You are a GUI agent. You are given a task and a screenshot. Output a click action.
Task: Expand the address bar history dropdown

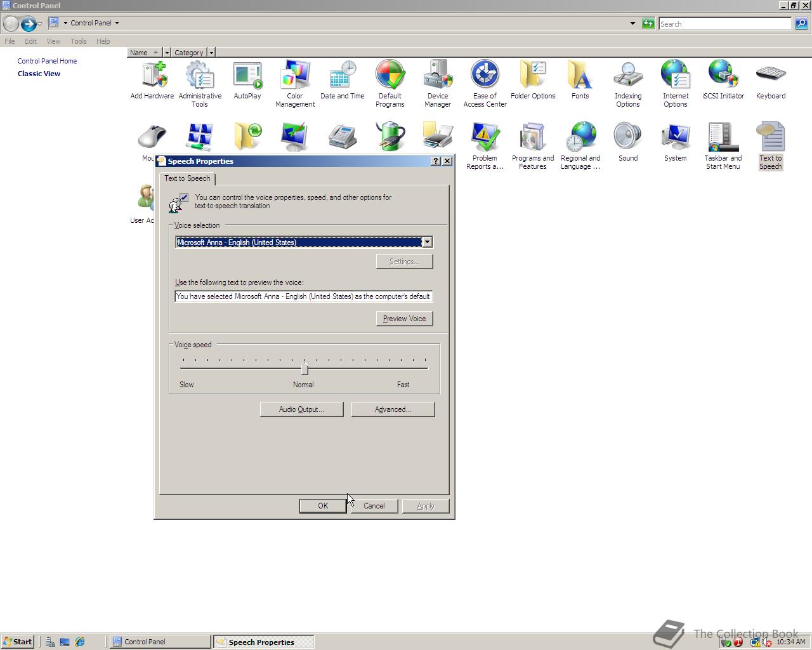pos(632,23)
